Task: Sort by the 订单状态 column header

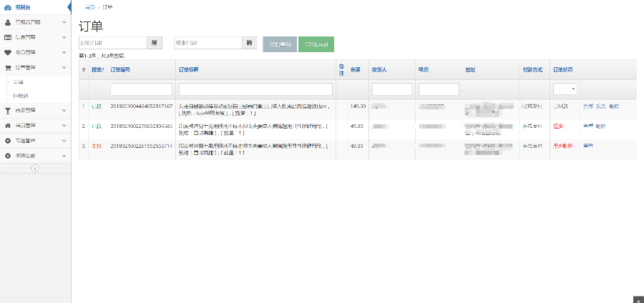Action: [x=563, y=70]
